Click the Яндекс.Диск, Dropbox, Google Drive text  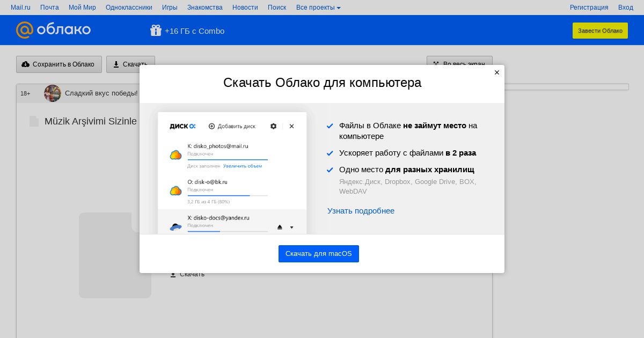pyautogui.click(x=408, y=186)
